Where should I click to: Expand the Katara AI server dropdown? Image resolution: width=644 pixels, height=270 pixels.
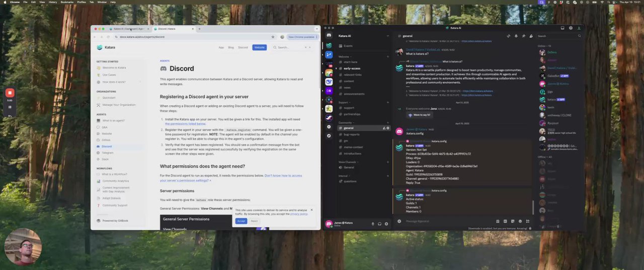click(x=387, y=36)
